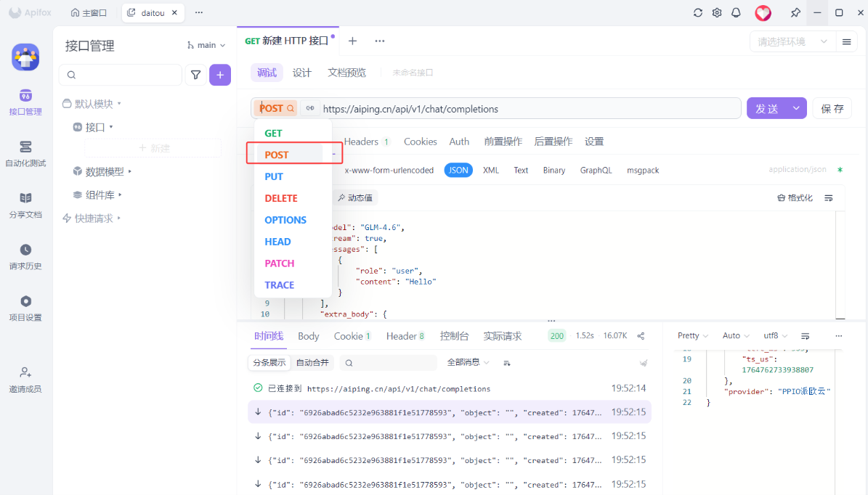The height and width of the screenshot is (495, 868).
Task: Click the pin window icon
Action: coord(795,12)
